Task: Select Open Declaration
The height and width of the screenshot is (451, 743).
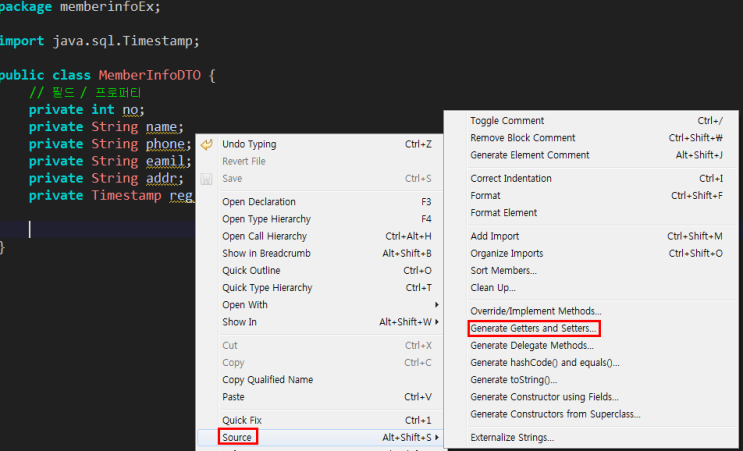Action: [258, 202]
